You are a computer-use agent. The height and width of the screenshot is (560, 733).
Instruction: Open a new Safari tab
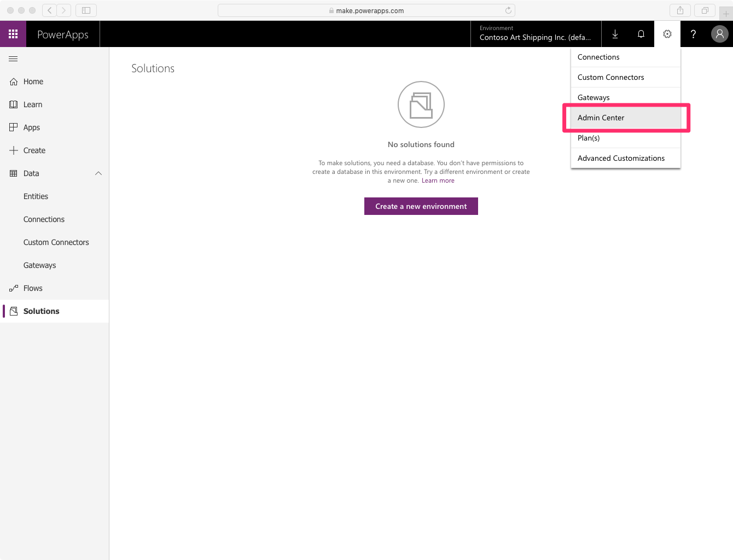726,13
